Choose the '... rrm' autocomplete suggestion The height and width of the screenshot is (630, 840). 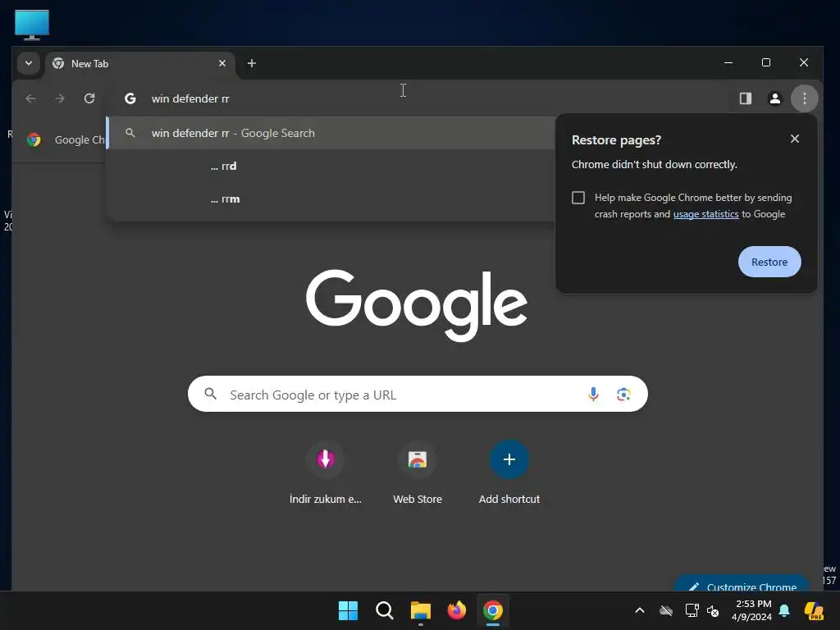tap(332, 199)
